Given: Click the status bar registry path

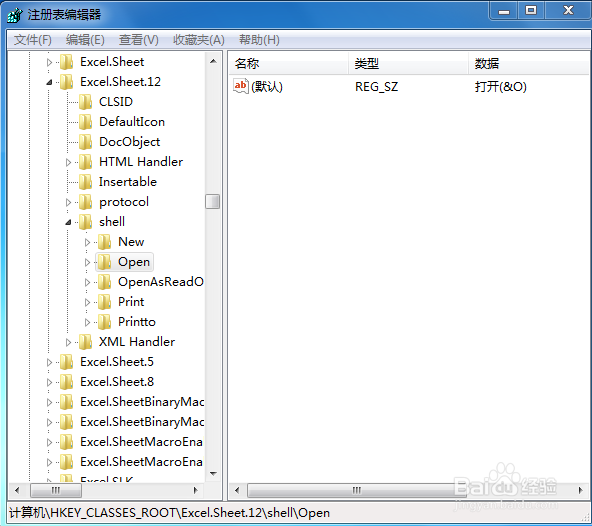Looking at the screenshot, I should point(169,513).
